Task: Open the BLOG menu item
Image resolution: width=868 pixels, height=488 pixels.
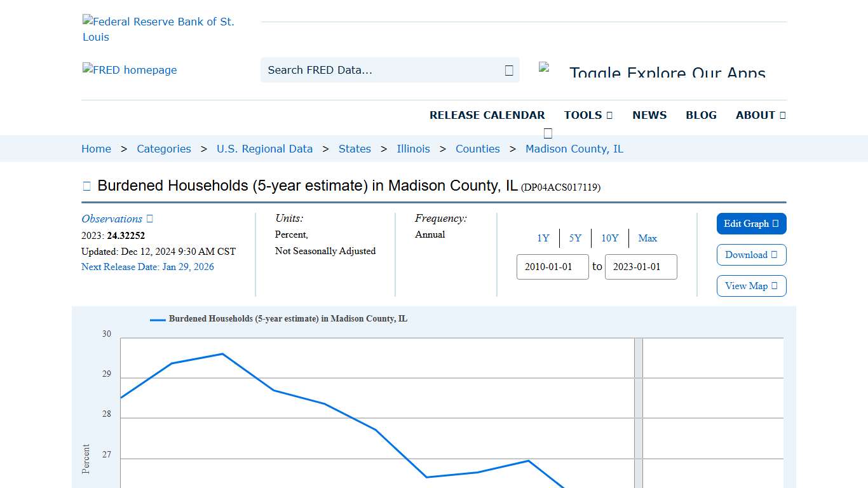Action: [x=701, y=115]
